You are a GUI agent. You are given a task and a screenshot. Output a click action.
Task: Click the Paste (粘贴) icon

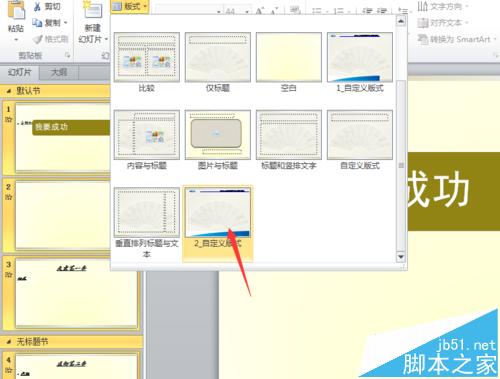click(x=16, y=11)
